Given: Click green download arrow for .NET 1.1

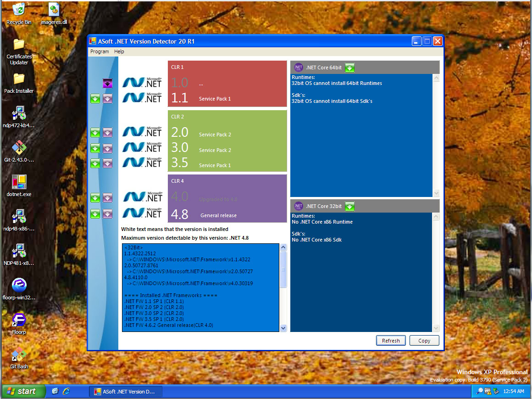Looking at the screenshot, I should coord(95,99).
